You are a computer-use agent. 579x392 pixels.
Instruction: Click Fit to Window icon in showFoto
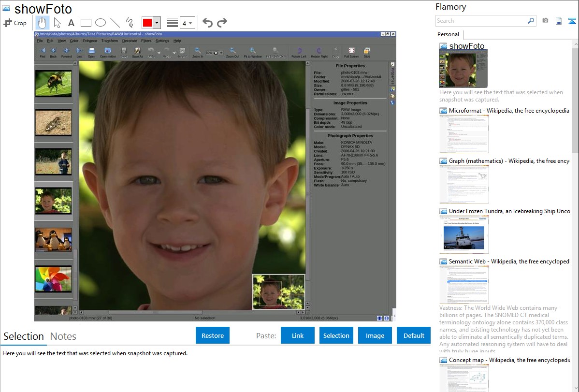pyautogui.click(x=253, y=53)
